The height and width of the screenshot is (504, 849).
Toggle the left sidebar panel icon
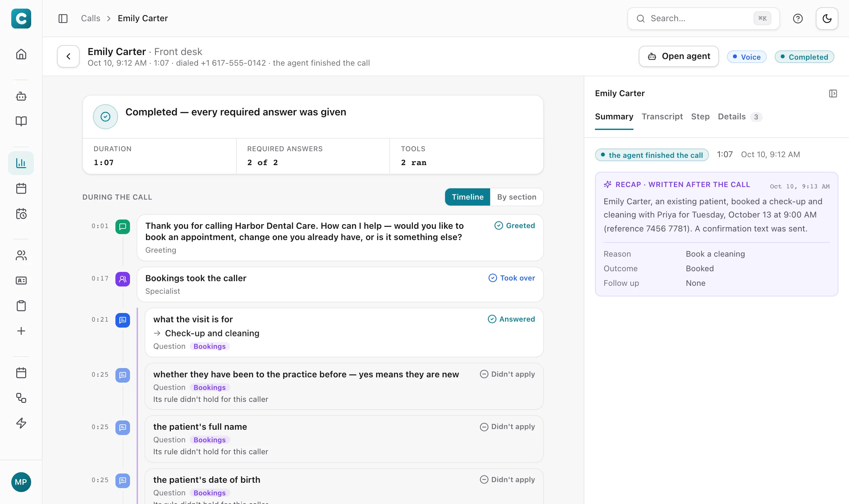click(63, 18)
